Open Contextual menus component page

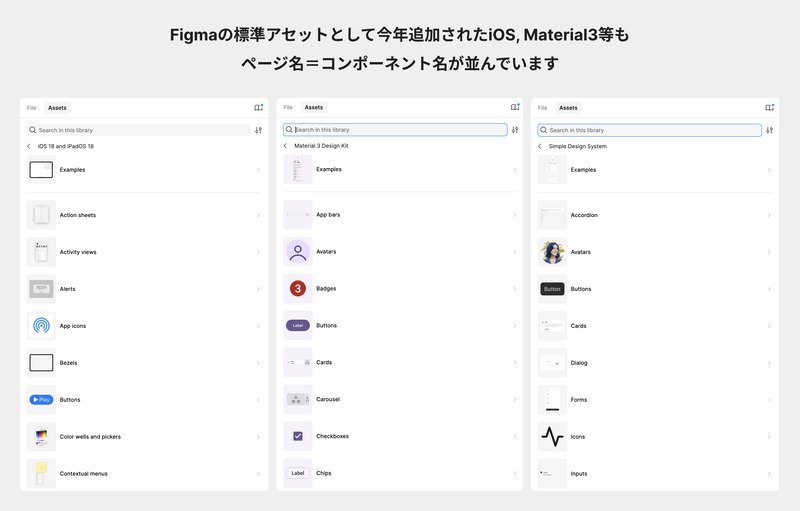(144, 474)
